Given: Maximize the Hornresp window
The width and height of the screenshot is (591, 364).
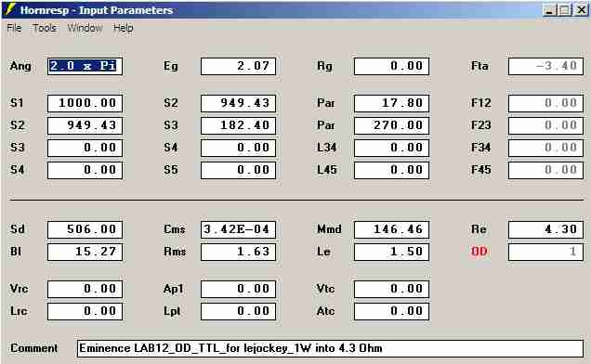Looking at the screenshot, I should [565, 10].
